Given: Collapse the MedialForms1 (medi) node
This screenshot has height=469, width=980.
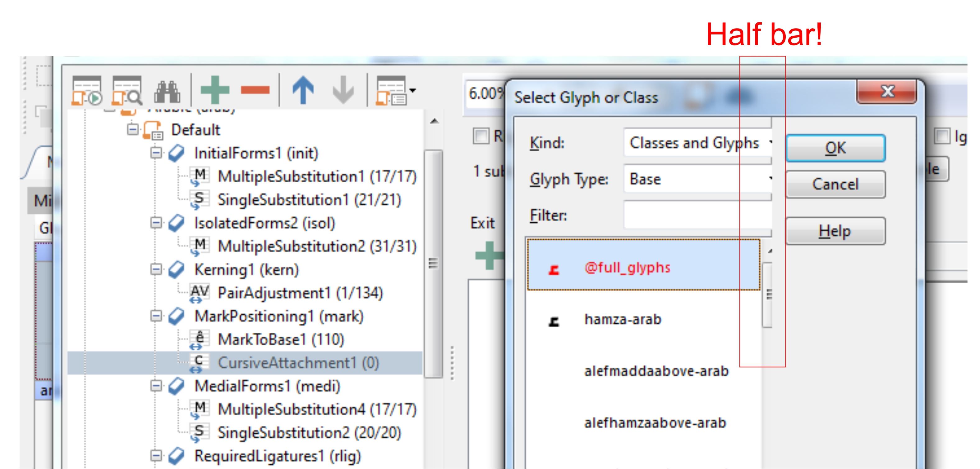Looking at the screenshot, I should (x=156, y=386).
